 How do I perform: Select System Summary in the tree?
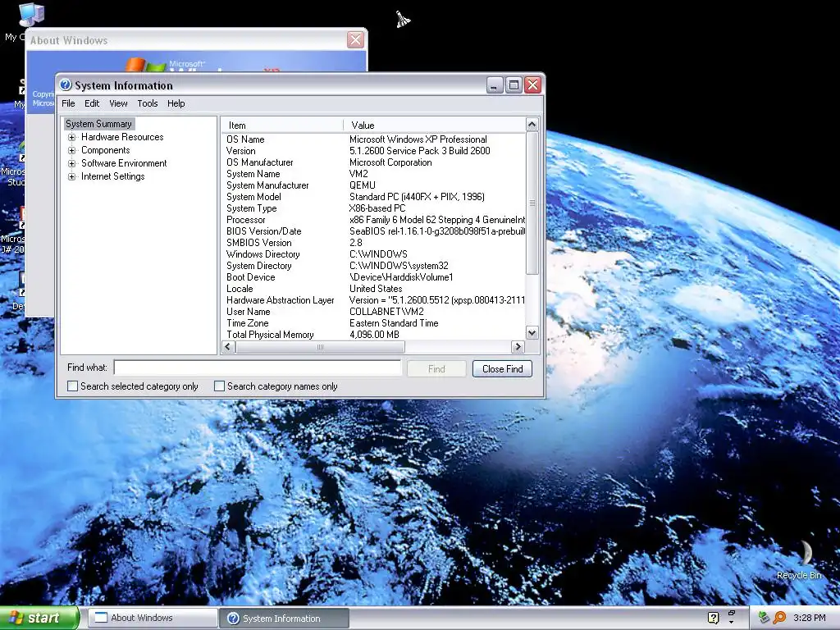point(98,124)
